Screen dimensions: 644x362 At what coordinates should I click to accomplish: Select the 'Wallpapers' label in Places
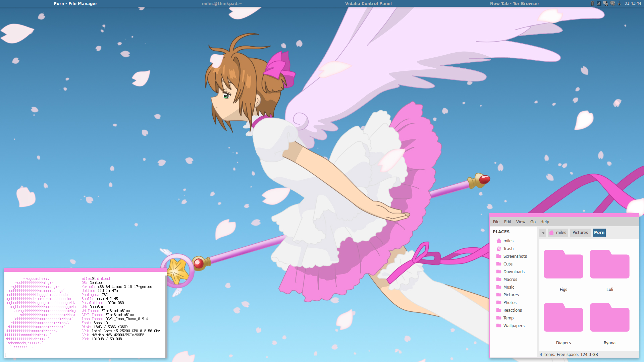pos(514,326)
